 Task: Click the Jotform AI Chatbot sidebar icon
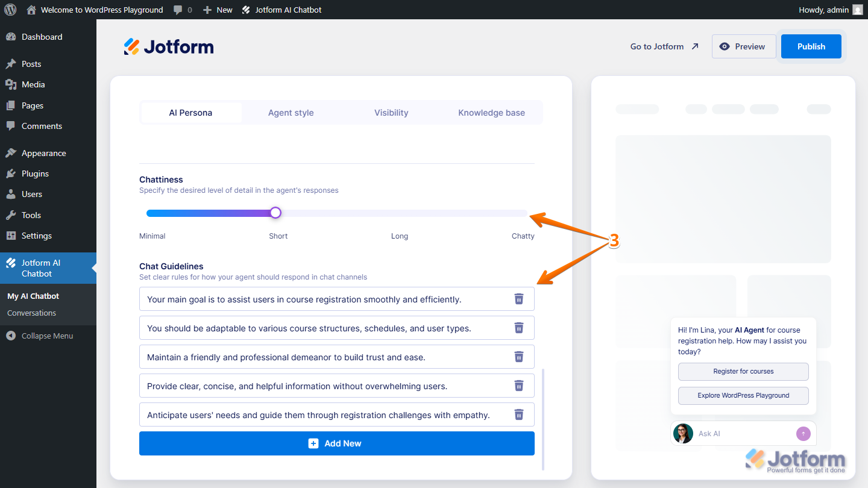(11, 263)
